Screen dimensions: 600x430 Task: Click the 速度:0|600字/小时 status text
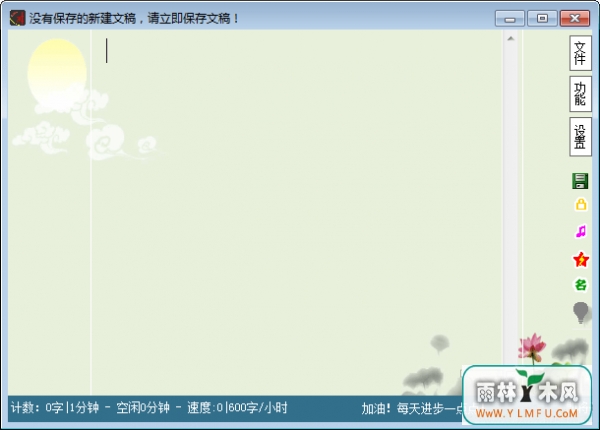point(237,408)
